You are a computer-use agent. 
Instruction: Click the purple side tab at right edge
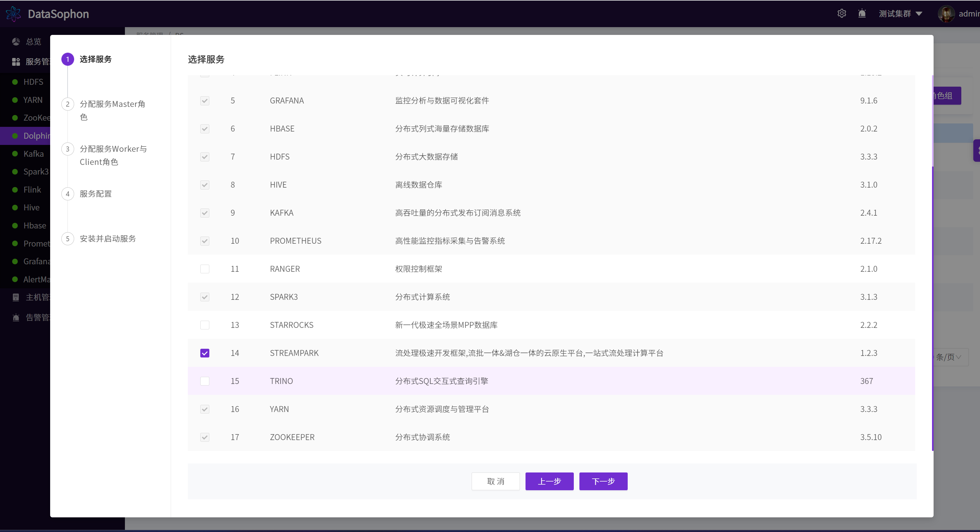(977, 151)
